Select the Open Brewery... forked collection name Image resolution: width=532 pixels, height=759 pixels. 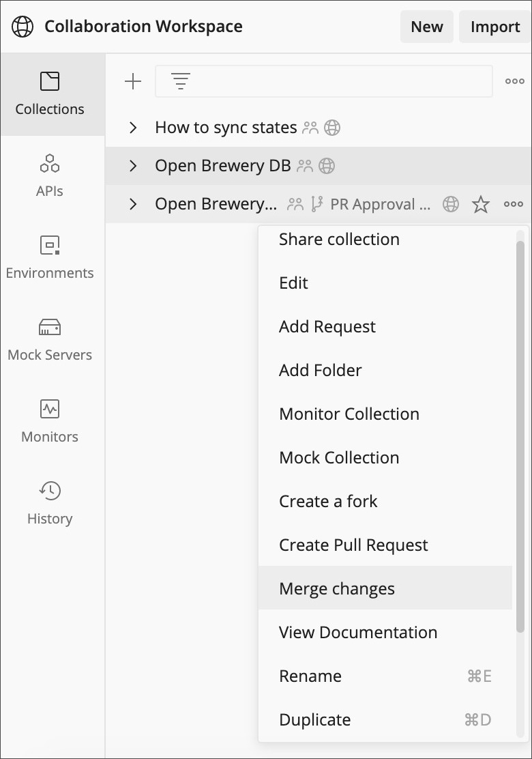216,204
